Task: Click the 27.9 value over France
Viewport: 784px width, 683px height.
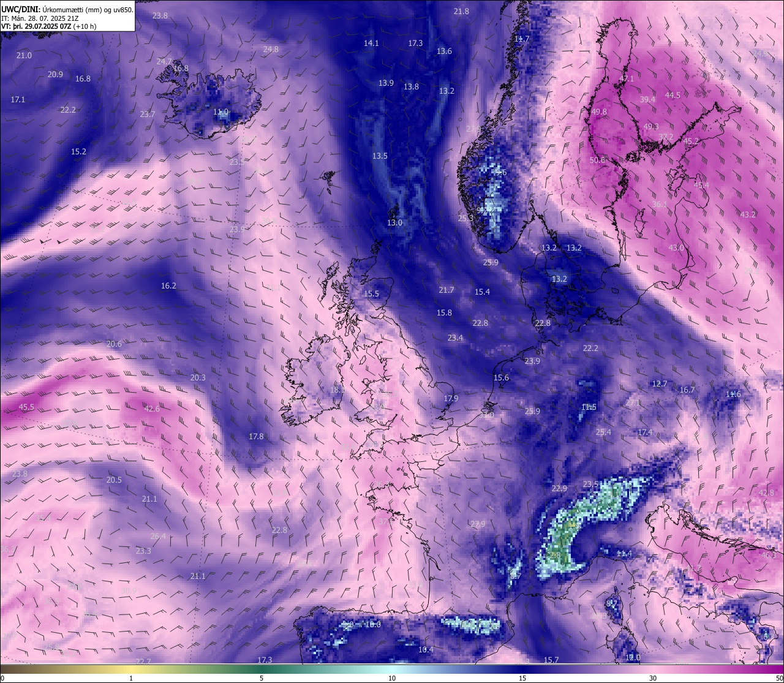Action: [478, 524]
